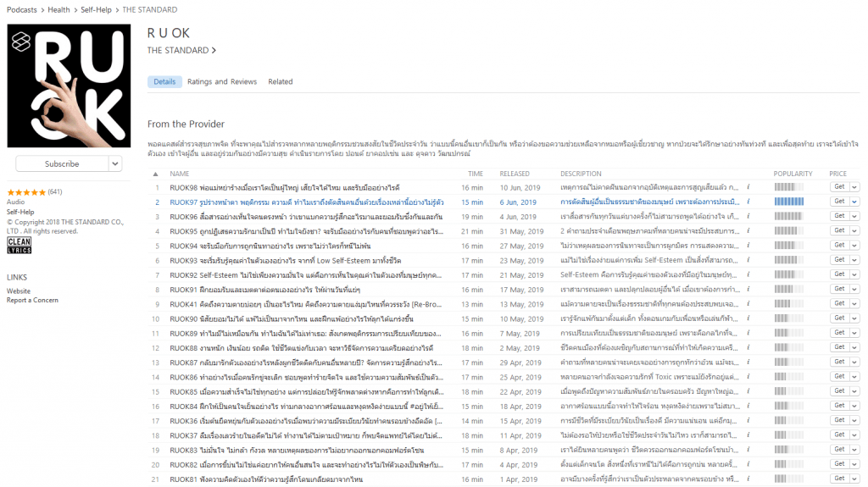Image resolution: width=868 pixels, height=487 pixels.
Task: Open info icon for RUOK84 episode
Action: click(x=748, y=406)
